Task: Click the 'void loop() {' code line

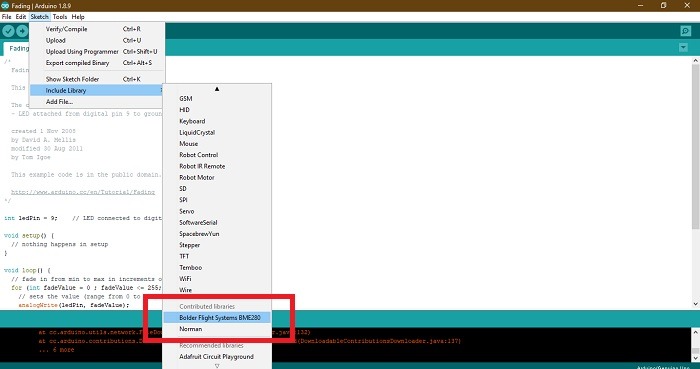Action: pyautogui.click(x=27, y=270)
